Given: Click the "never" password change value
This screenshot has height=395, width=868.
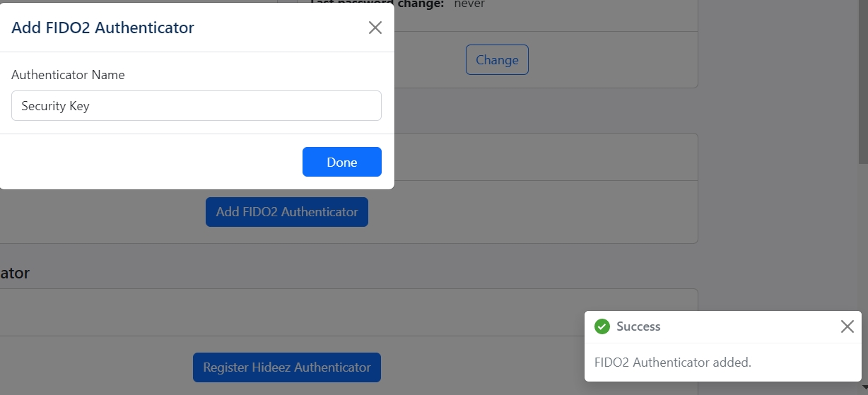Looking at the screenshot, I should tap(469, 4).
